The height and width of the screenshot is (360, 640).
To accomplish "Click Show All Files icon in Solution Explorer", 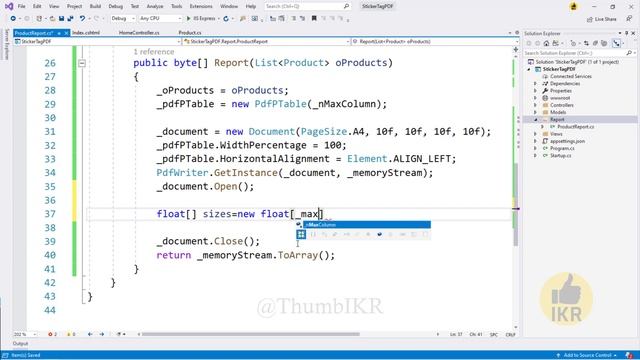I will 604,43.
